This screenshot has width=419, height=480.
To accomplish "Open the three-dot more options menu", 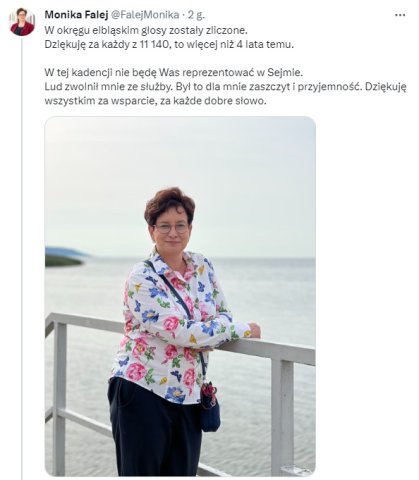I will click(400, 15).
